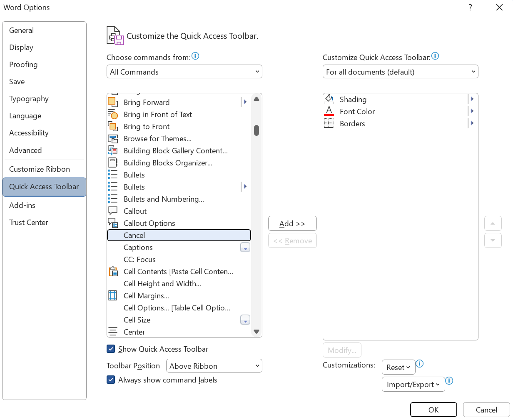Open the Toolbar Position dropdown
The height and width of the screenshot is (420, 513).
[214, 366]
